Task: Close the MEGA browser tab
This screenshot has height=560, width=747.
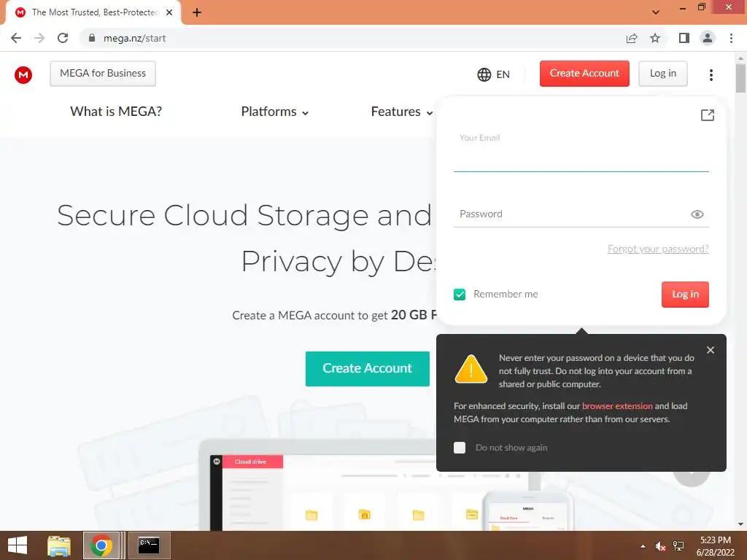Action: (x=169, y=12)
